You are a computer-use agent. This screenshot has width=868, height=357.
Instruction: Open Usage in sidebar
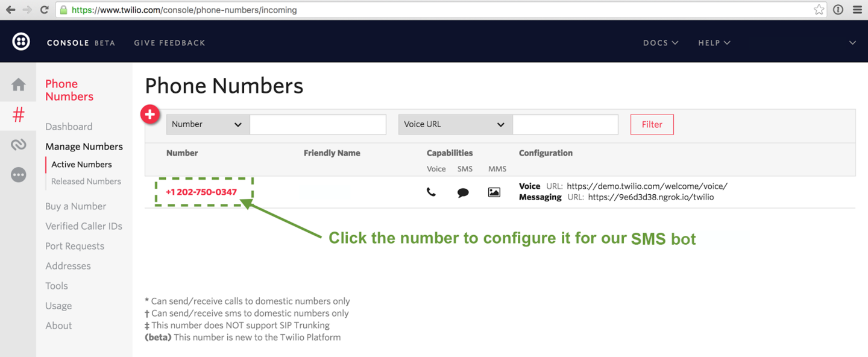[58, 306]
